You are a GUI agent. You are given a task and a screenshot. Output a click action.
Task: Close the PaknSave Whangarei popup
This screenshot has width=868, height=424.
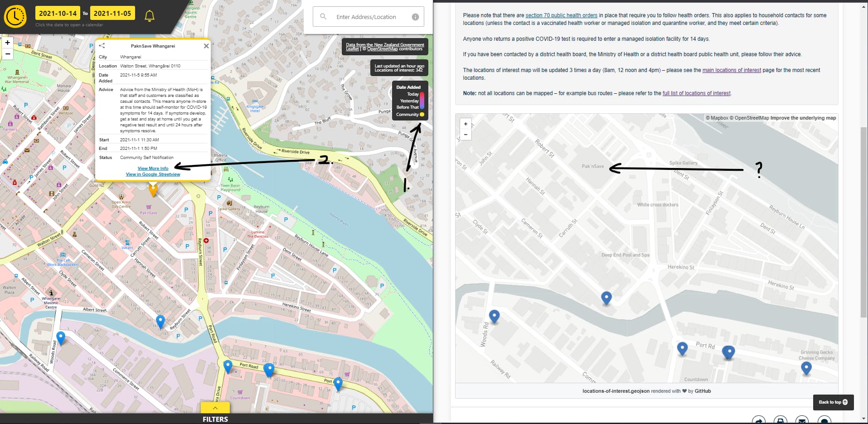pyautogui.click(x=206, y=46)
